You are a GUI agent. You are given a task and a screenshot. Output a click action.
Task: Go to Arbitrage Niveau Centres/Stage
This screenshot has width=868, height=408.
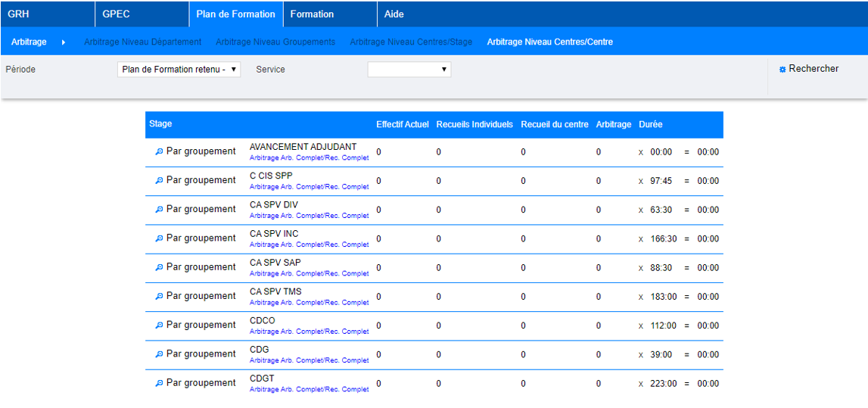pyautogui.click(x=411, y=42)
